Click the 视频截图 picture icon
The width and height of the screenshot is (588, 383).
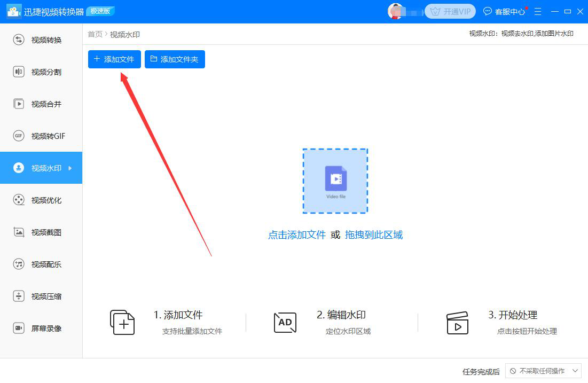click(18, 232)
